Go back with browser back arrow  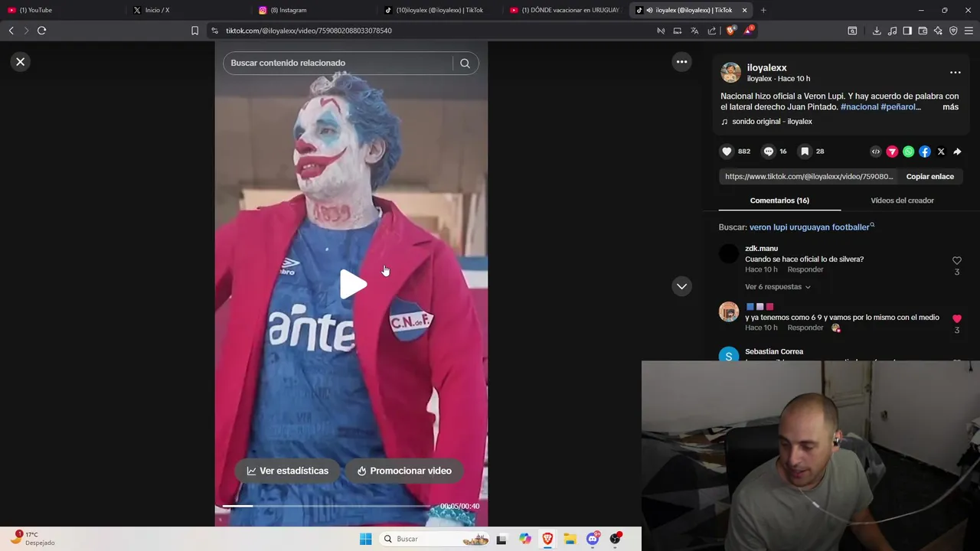point(11,31)
